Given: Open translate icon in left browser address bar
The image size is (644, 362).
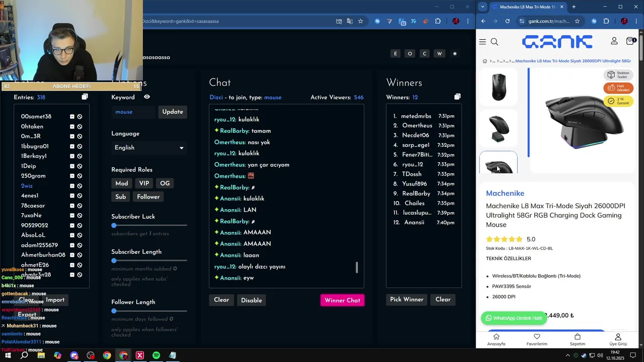Looking at the screenshot, I should (x=350, y=21).
